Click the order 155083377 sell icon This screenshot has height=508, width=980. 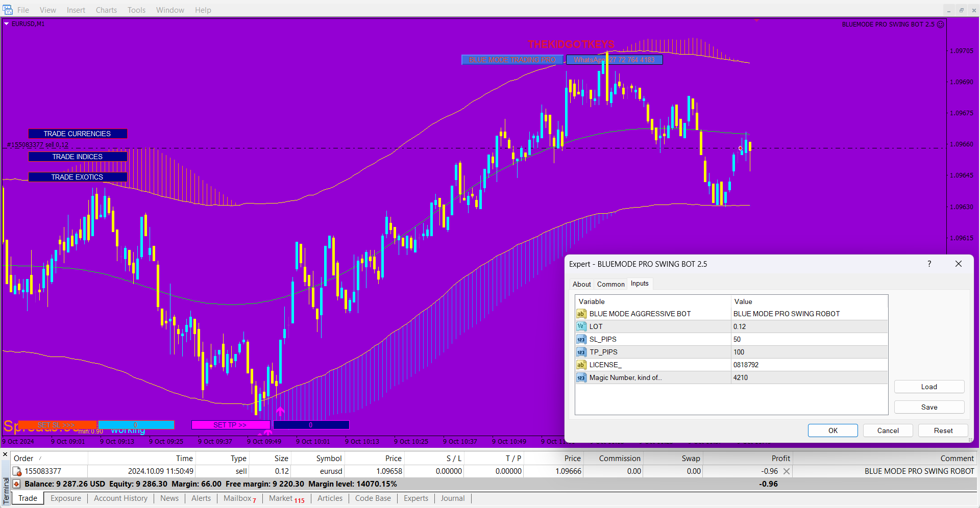pos(17,471)
